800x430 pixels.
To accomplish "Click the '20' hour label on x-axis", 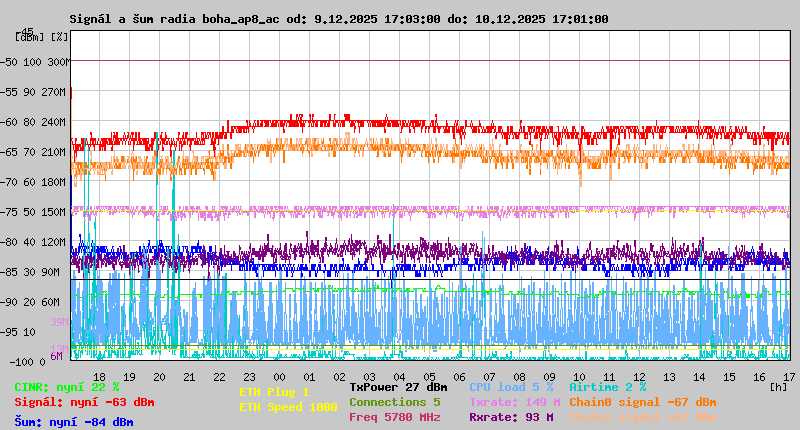I will pos(159,377).
